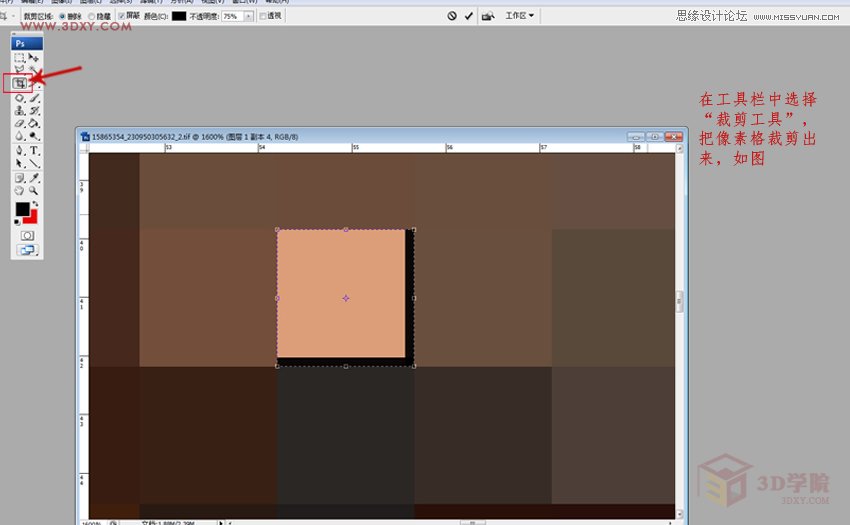
Task: Reset to default foreground/background colors
Action: (x=17, y=222)
